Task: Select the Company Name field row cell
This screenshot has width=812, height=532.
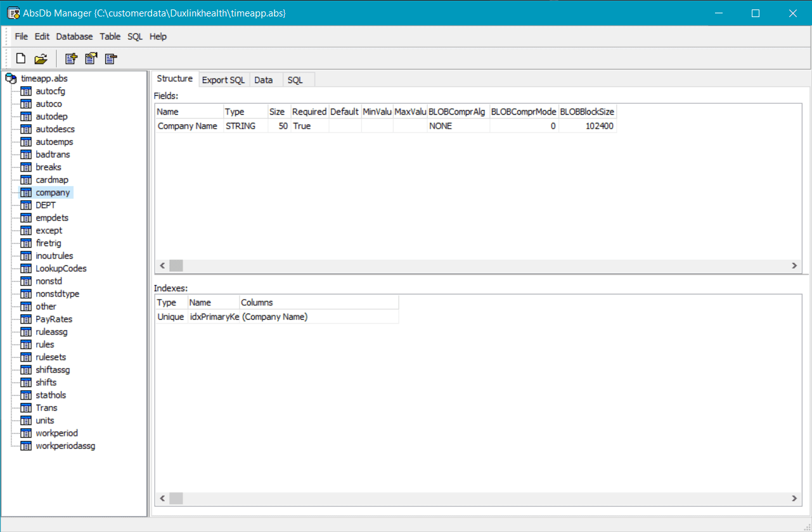Action: (x=190, y=126)
